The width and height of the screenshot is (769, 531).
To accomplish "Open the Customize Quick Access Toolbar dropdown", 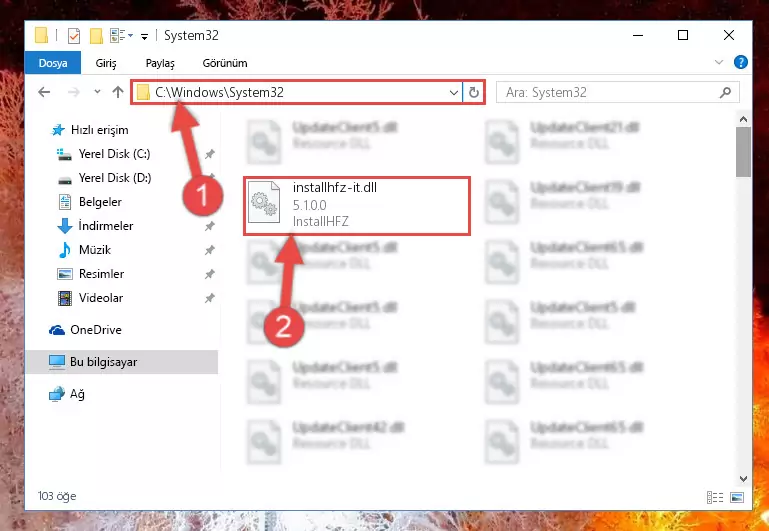I will [x=144, y=36].
